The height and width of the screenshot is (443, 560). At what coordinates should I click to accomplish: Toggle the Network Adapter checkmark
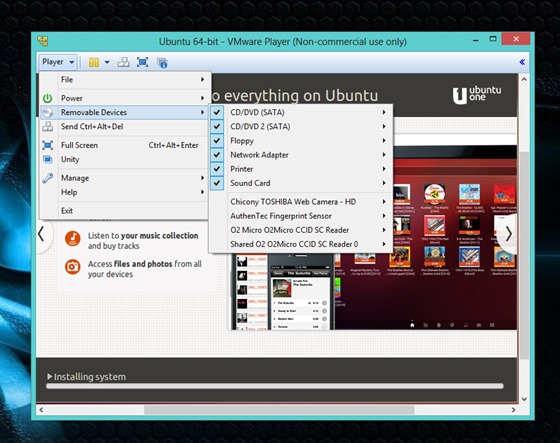[217, 155]
